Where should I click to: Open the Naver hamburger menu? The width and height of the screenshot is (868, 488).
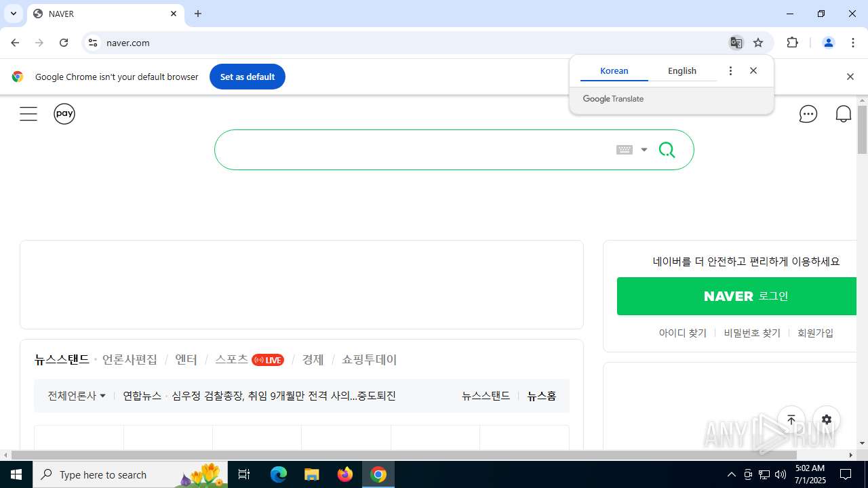[x=28, y=114]
